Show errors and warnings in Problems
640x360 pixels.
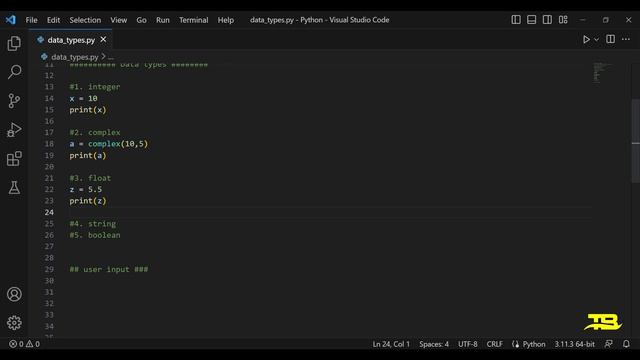click(24, 344)
